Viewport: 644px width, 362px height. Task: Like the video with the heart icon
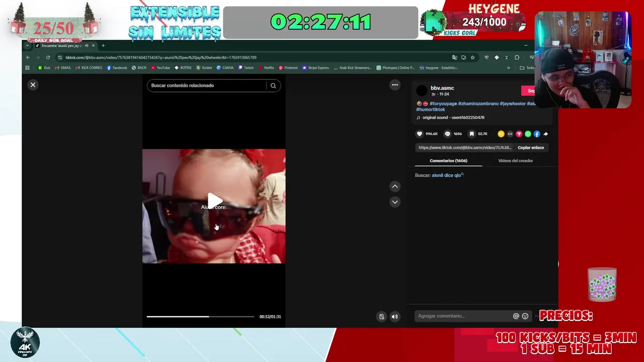click(420, 134)
